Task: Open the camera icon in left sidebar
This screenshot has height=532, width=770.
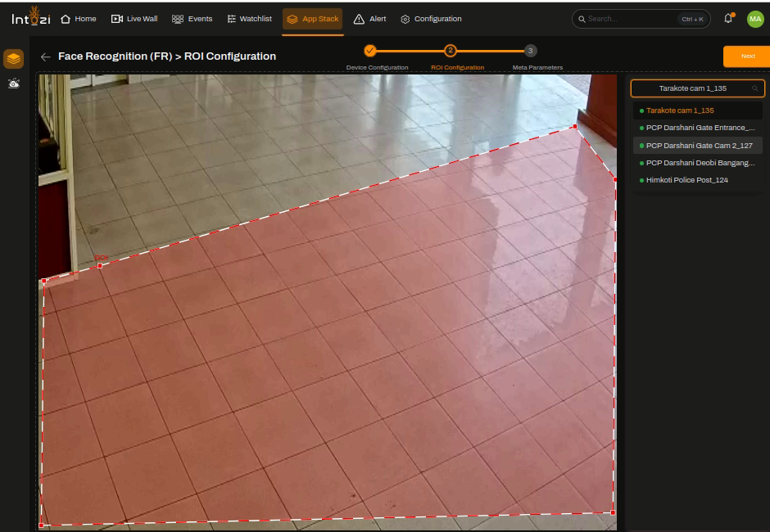Action: tap(14, 83)
